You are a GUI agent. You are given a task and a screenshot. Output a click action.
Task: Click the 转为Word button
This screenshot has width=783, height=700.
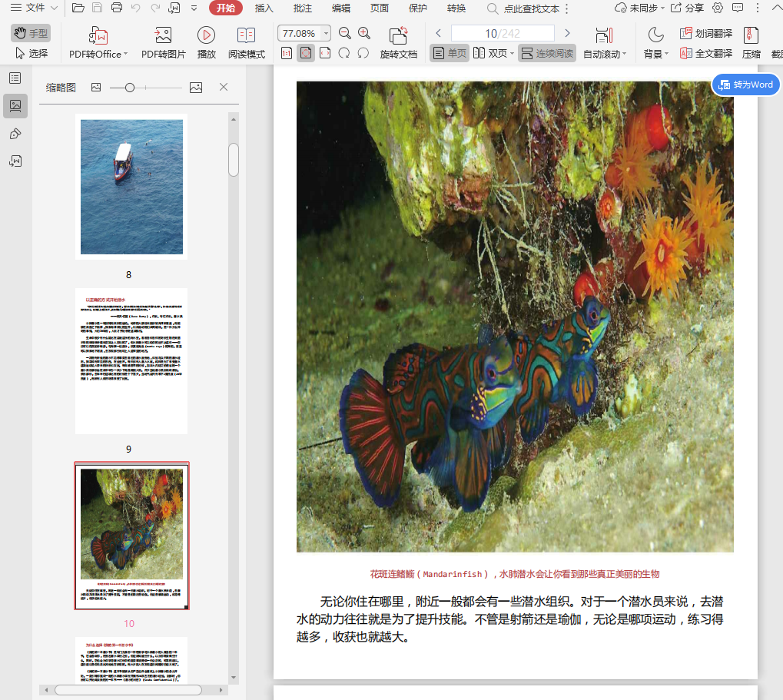click(x=745, y=85)
